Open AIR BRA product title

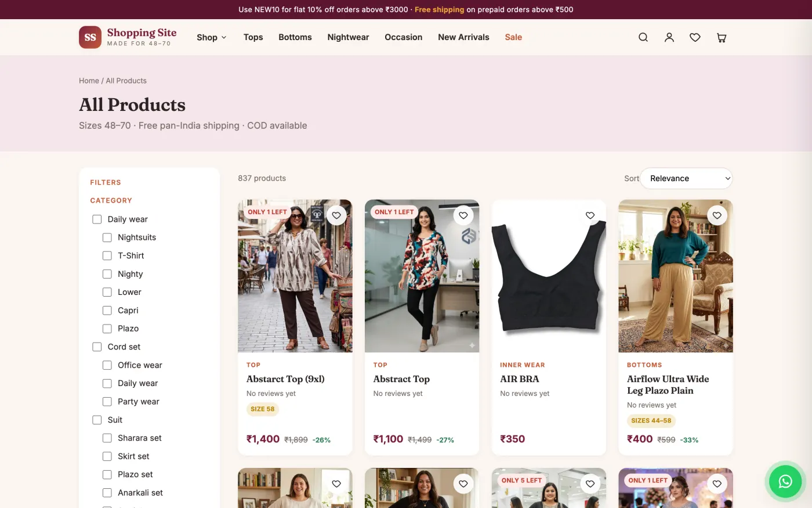click(520, 379)
